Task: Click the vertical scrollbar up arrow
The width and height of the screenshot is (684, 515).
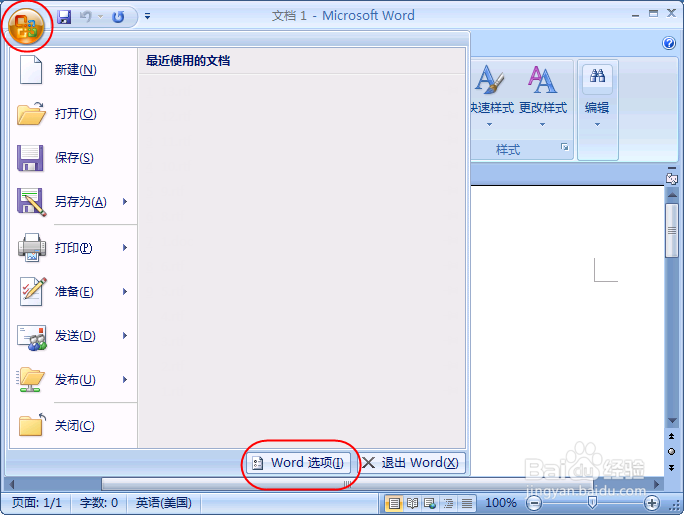Action: (672, 194)
